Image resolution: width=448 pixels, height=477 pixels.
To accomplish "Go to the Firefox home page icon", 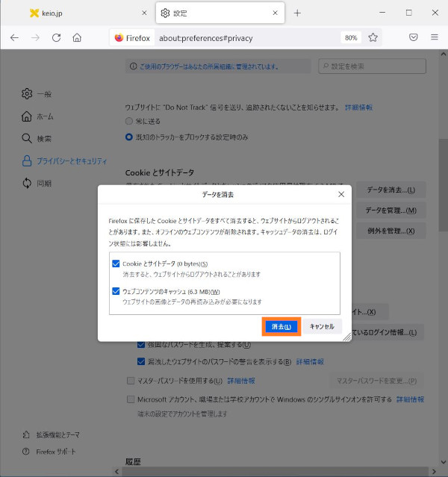I will (x=77, y=37).
